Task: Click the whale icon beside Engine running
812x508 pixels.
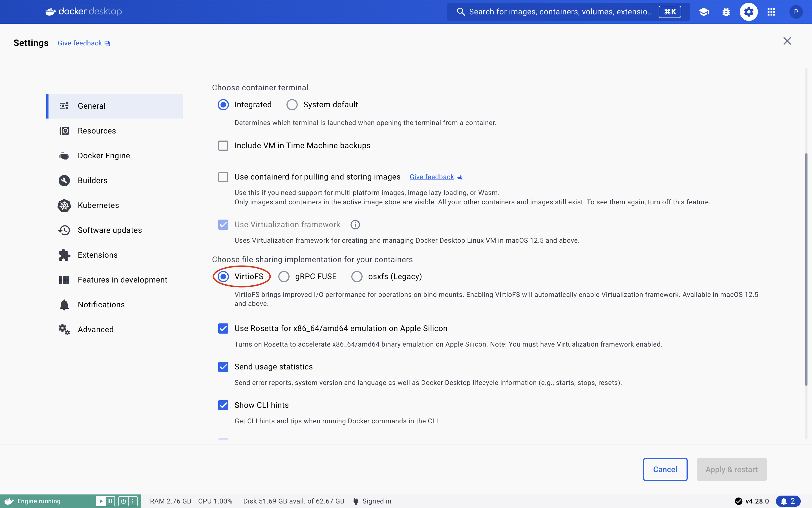Action: (9, 501)
